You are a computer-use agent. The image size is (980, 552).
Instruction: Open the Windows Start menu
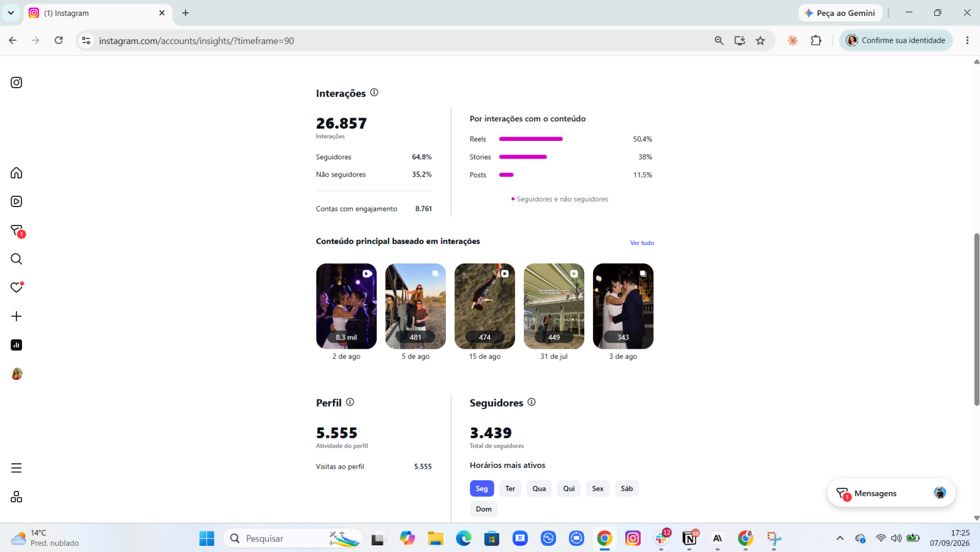coord(207,538)
